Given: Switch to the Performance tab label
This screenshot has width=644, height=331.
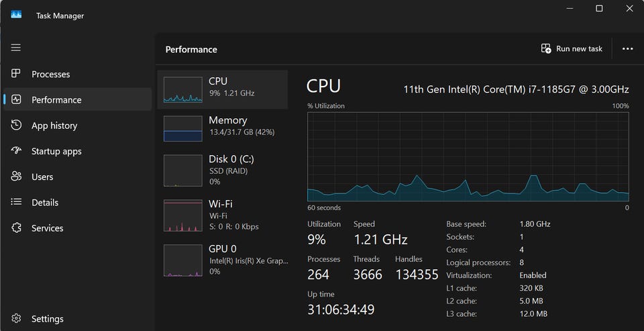Looking at the screenshot, I should 56,100.
